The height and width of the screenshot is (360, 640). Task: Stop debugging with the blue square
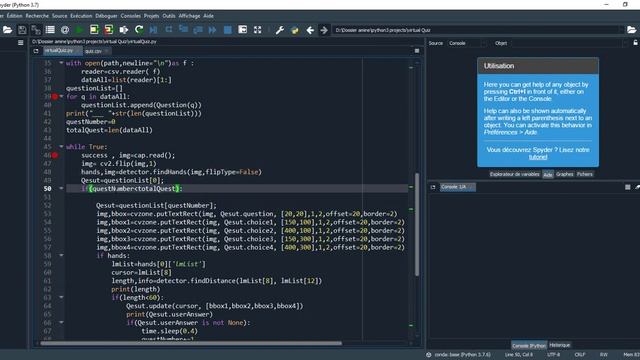228,30
